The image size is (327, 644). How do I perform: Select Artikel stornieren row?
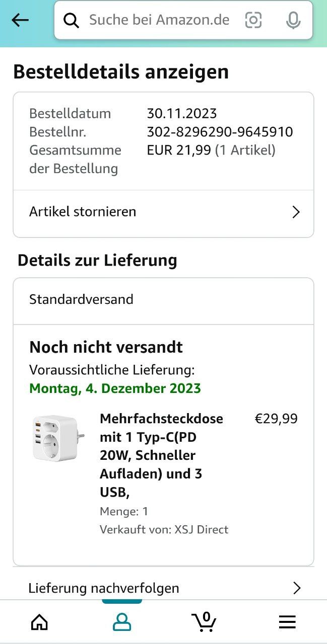[163, 212]
